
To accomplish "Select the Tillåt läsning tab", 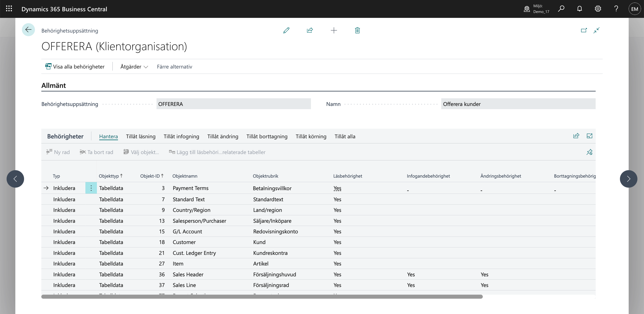I will (x=141, y=136).
